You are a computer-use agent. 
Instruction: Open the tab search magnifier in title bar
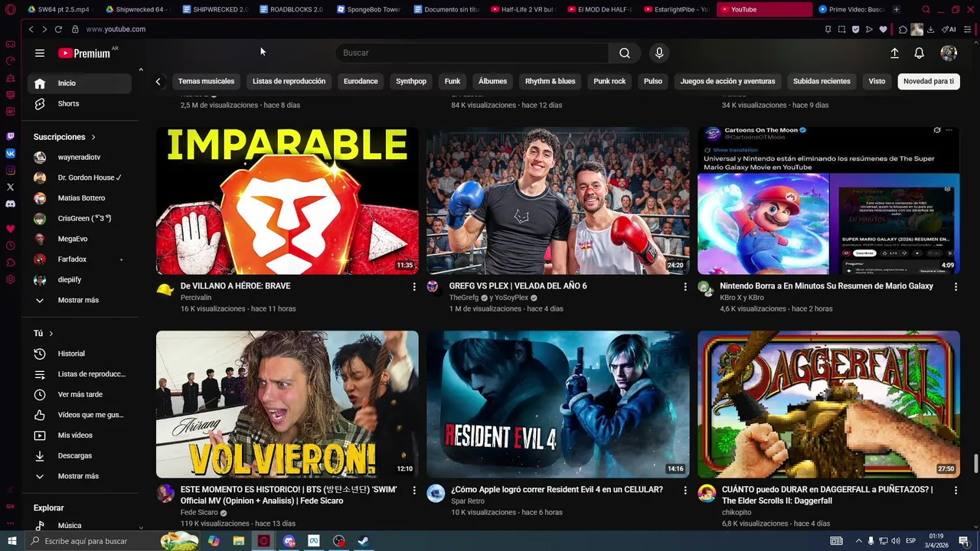926,9
